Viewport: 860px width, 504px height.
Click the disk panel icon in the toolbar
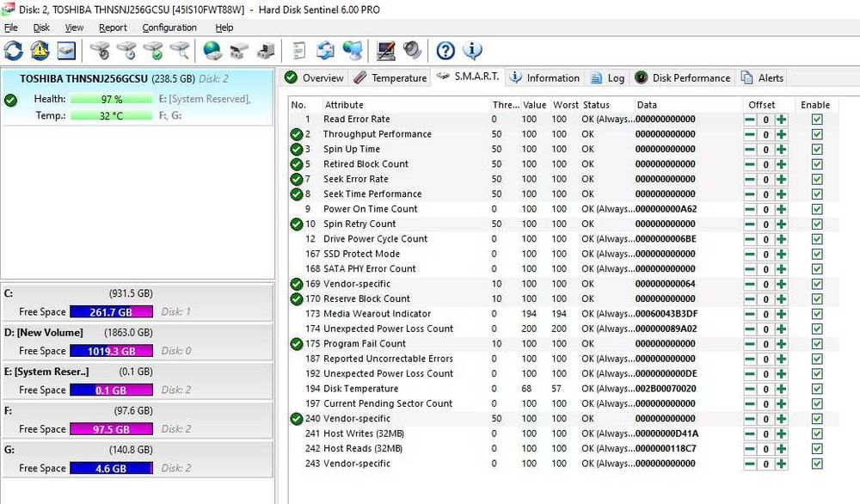coord(66,51)
